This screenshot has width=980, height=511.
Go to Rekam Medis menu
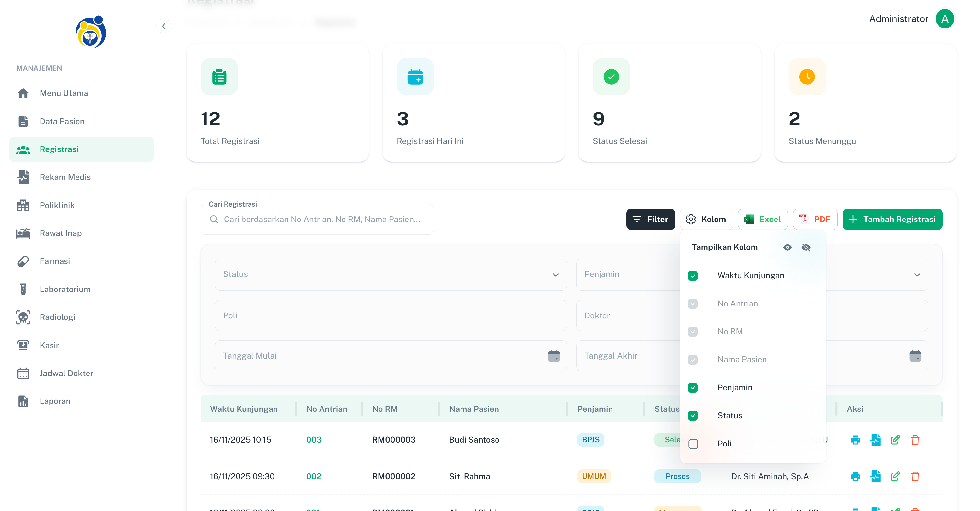coord(65,177)
